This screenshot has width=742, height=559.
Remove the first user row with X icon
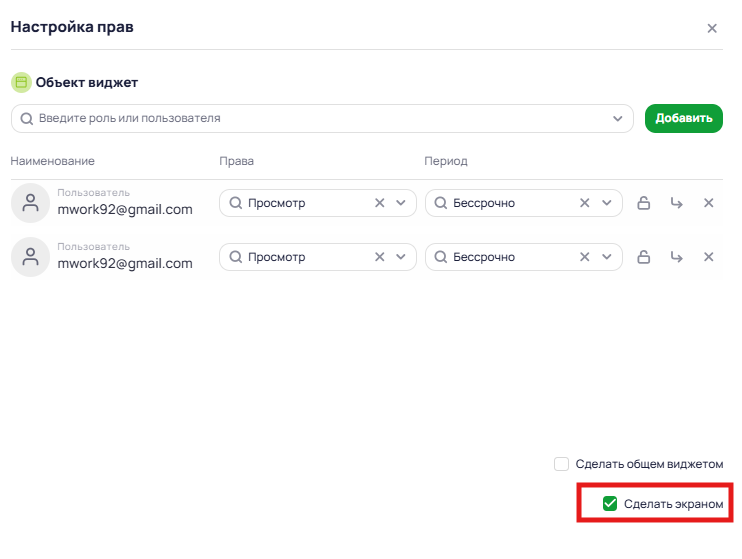[709, 203]
